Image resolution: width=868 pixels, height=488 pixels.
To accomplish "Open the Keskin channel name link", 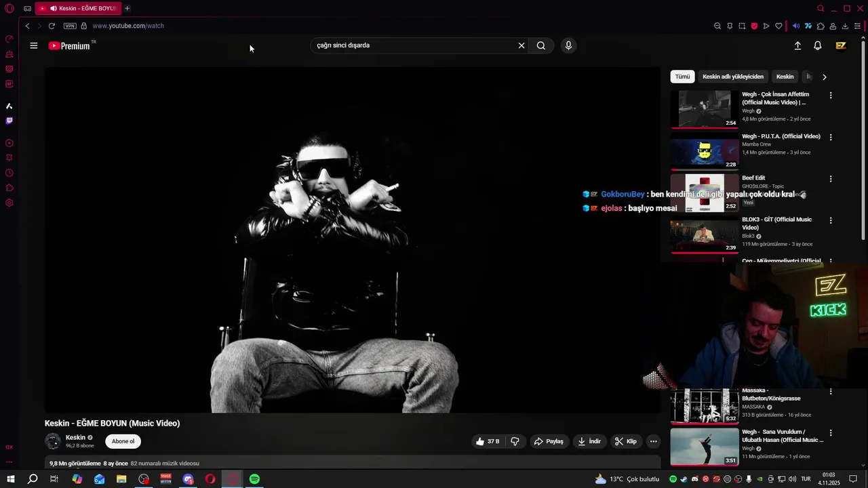I will [x=75, y=438].
